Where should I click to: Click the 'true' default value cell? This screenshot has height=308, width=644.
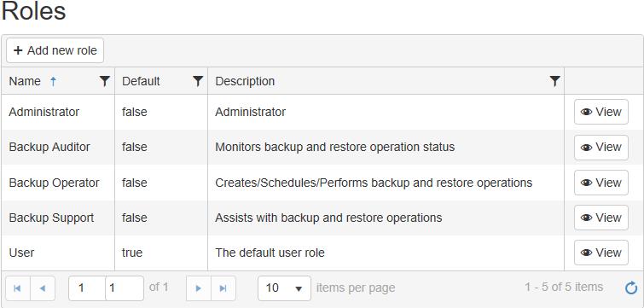click(161, 253)
